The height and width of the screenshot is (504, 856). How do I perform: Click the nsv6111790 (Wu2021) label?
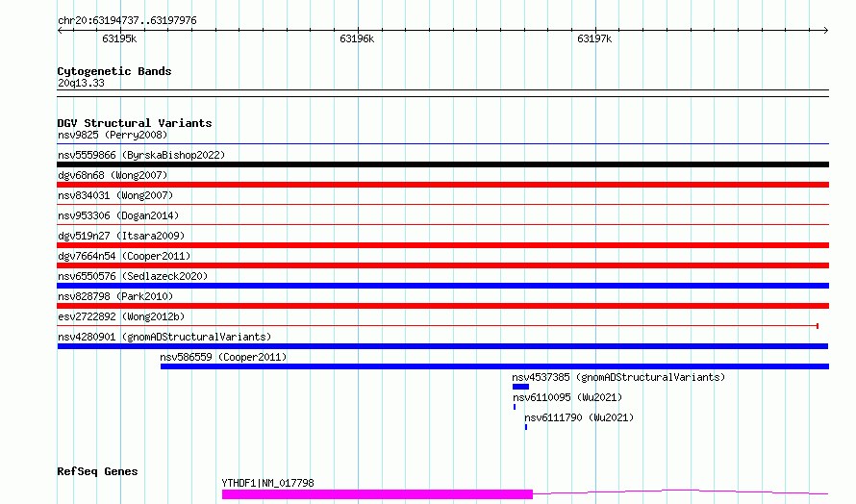(579, 417)
